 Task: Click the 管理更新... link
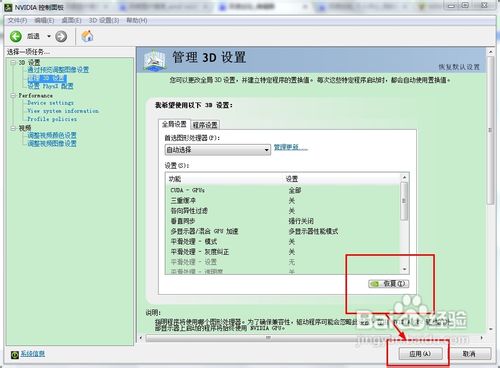click(x=291, y=147)
